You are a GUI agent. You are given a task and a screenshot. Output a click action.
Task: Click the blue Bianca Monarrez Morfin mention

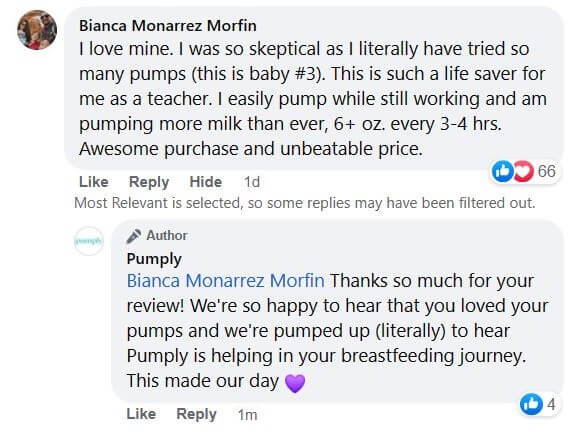[226, 281]
